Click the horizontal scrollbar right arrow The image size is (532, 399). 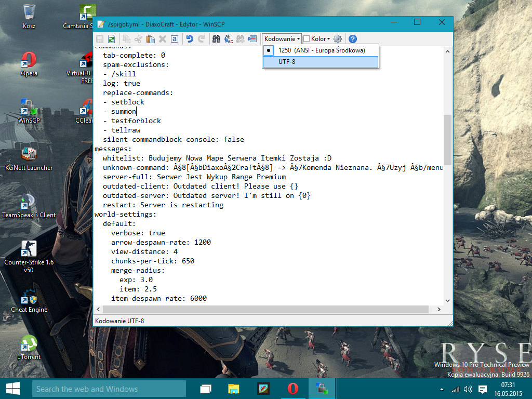point(439,310)
